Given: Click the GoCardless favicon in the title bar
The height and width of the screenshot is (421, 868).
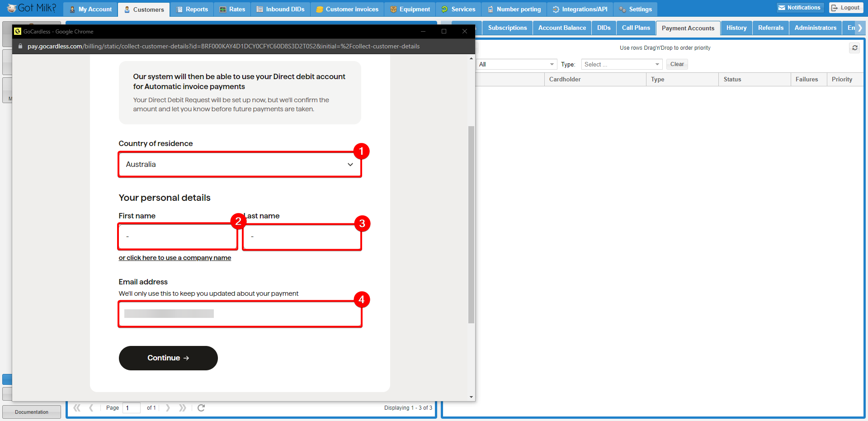Looking at the screenshot, I should [x=18, y=31].
